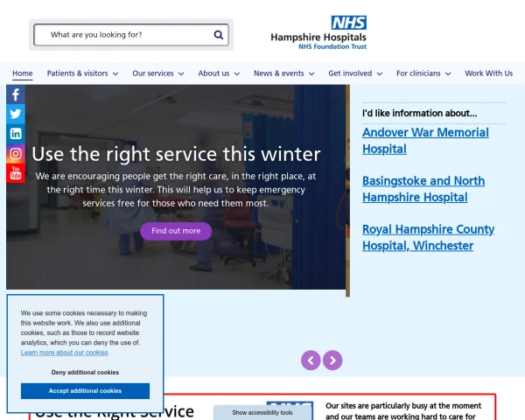
Task: Open Learn more about our cookies link
Action: coord(64,353)
